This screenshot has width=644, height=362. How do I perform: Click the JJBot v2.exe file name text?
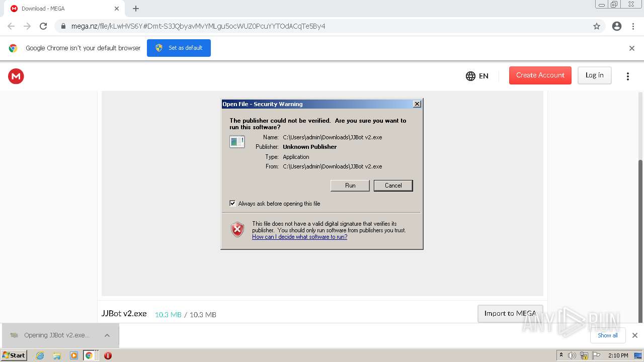(124, 313)
